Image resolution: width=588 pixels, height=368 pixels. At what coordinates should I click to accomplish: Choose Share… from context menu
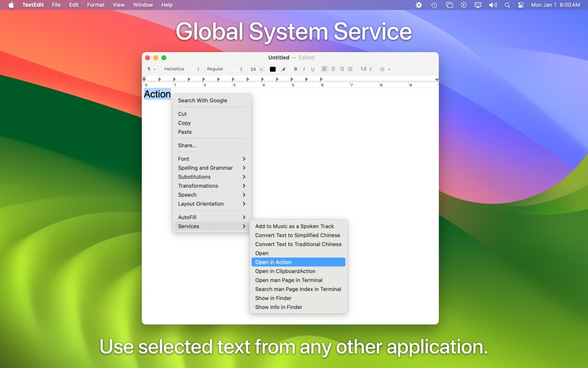pyautogui.click(x=212, y=146)
